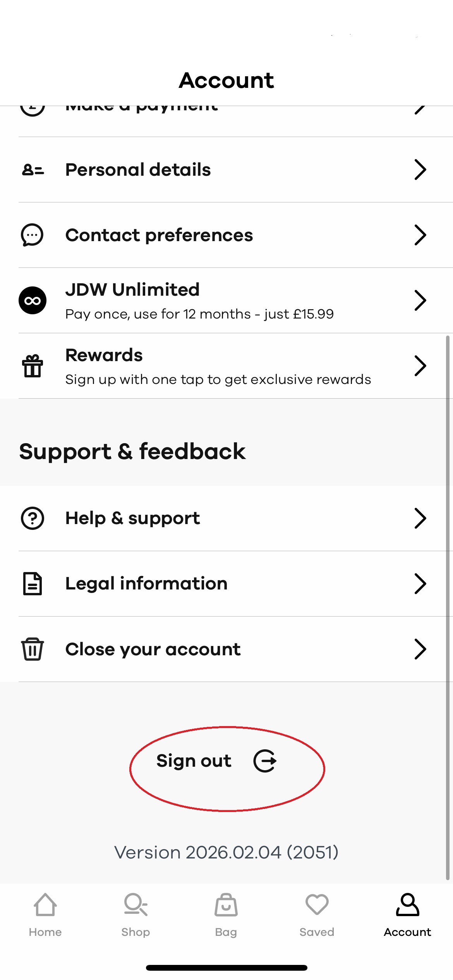The height and width of the screenshot is (980, 453).
Task: Tap the Personal details person icon
Action: tap(33, 170)
